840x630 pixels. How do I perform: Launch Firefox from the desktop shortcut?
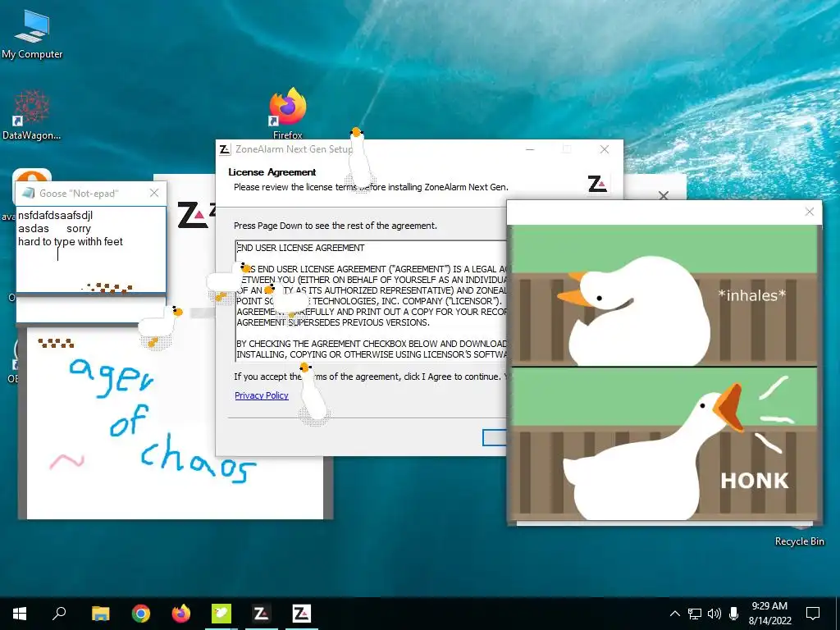288,113
